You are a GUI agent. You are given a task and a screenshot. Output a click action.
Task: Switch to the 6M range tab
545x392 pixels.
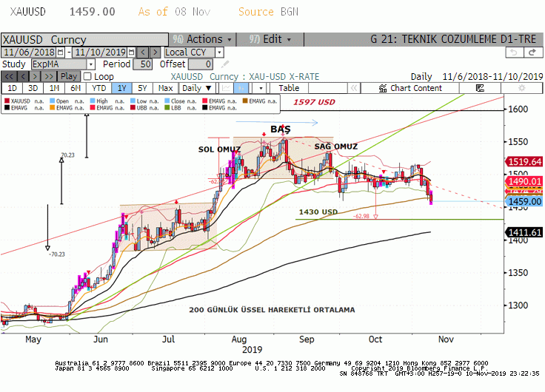[x=76, y=88]
